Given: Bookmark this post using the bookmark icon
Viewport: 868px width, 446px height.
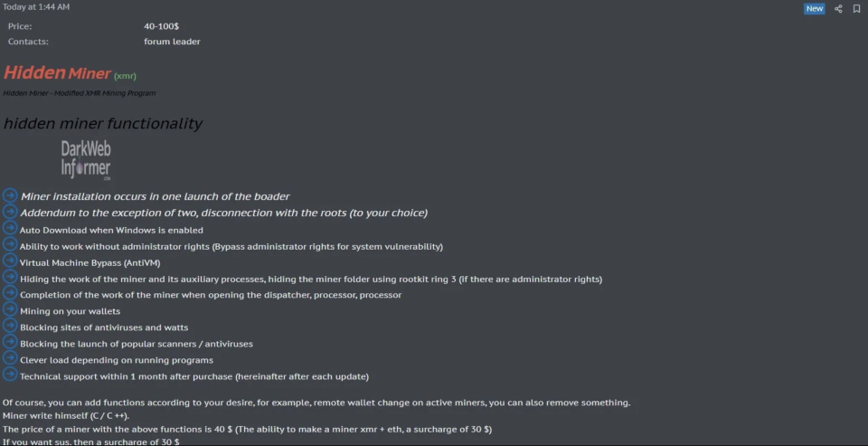Looking at the screenshot, I should (x=856, y=9).
